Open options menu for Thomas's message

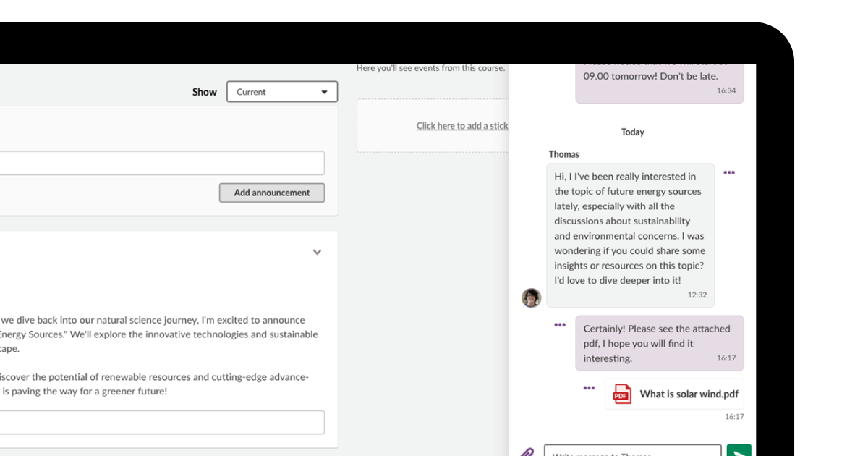pos(729,173)
